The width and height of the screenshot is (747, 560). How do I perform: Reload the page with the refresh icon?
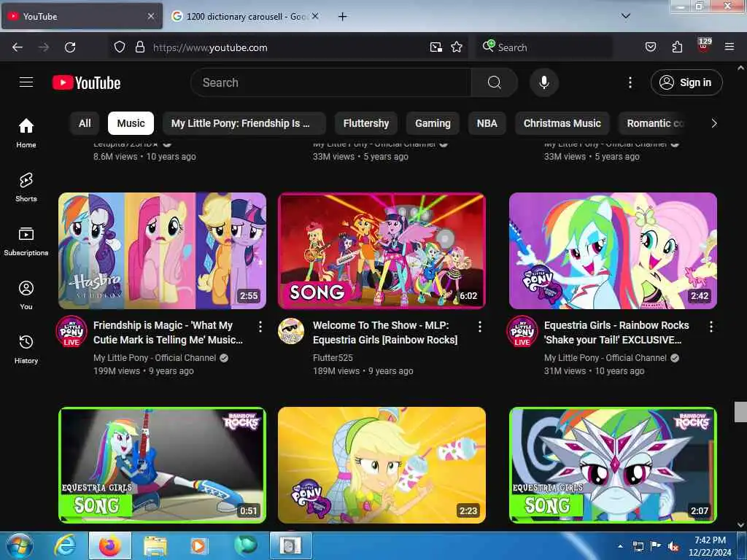[x=70, y=47]
